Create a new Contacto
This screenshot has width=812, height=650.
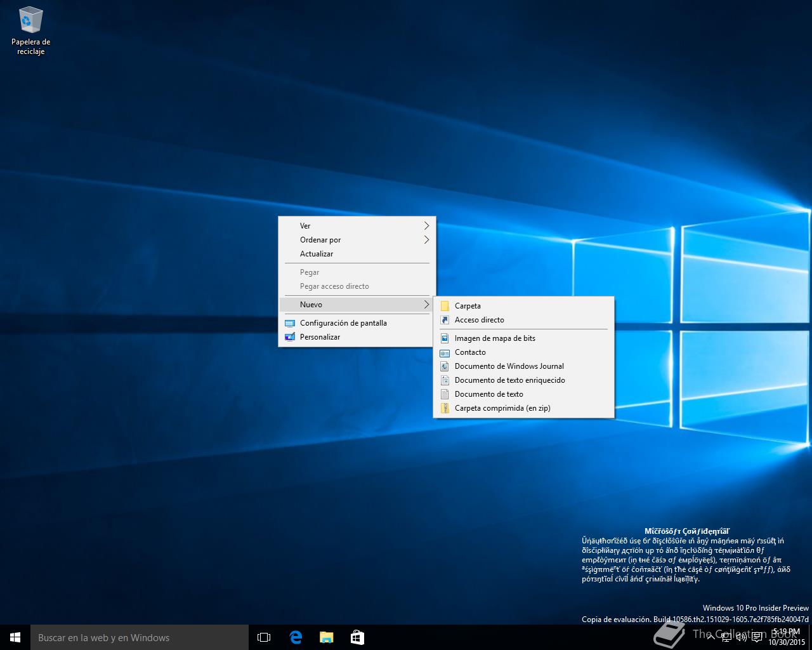[523, 352]
